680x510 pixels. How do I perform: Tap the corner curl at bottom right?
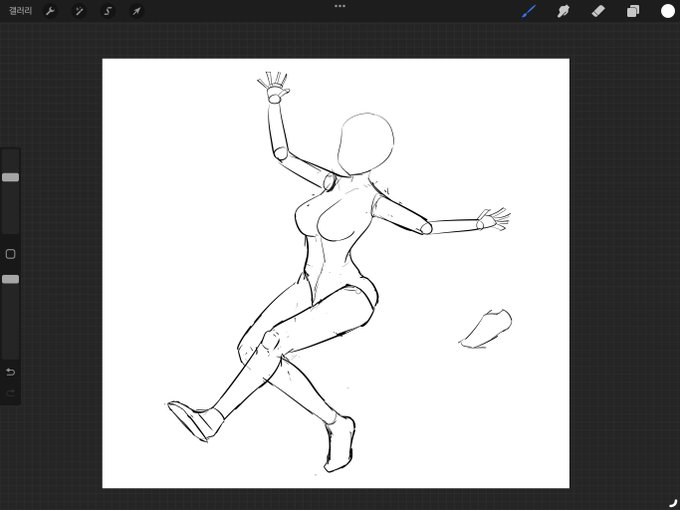point(673,503)
